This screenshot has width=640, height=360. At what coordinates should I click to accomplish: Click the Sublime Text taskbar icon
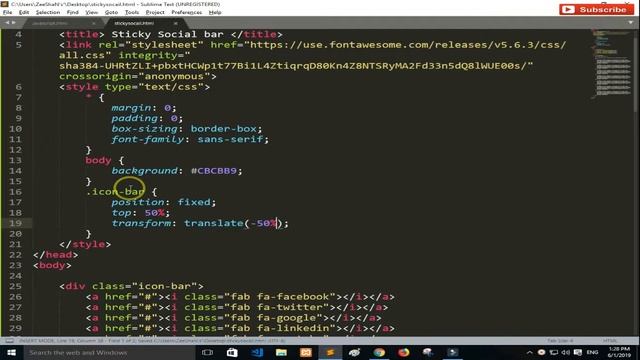[330, 352]
